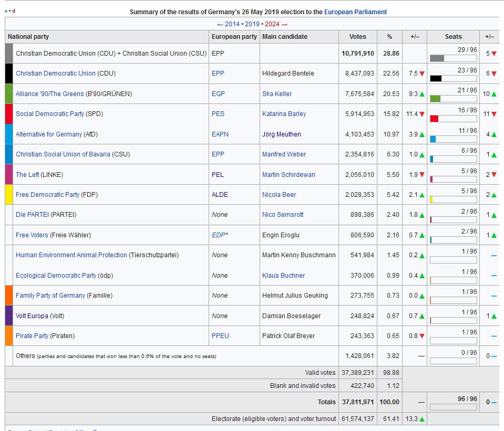Open Martin Schirdewan candidate link
The height and width of the screenshot is (431, 504).
pyautogui.click(x=289, y=175)
